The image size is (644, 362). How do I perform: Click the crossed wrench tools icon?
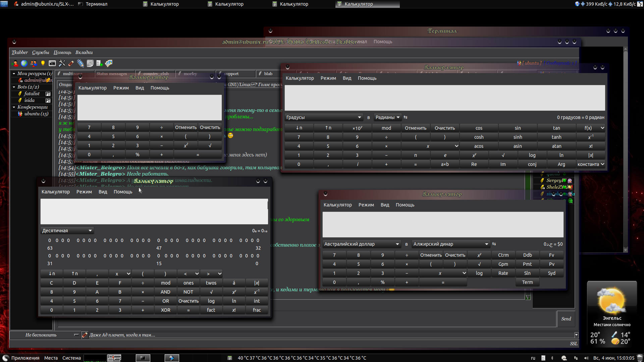pos(62,63)
